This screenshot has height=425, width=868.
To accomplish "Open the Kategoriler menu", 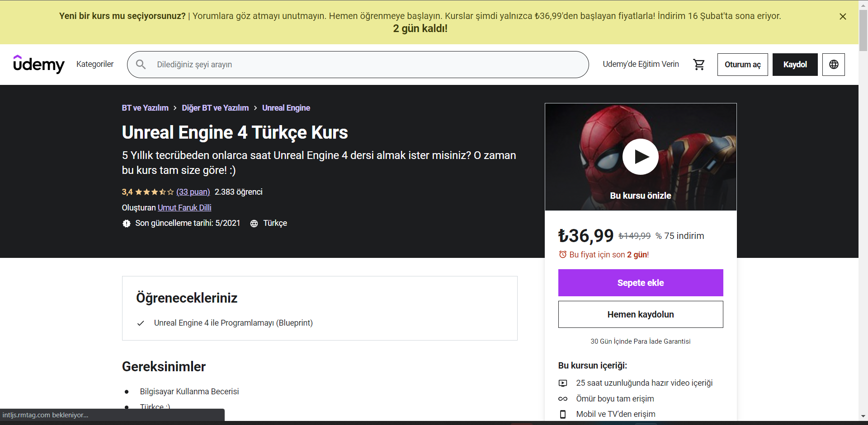I will click(x=95, y=64).
